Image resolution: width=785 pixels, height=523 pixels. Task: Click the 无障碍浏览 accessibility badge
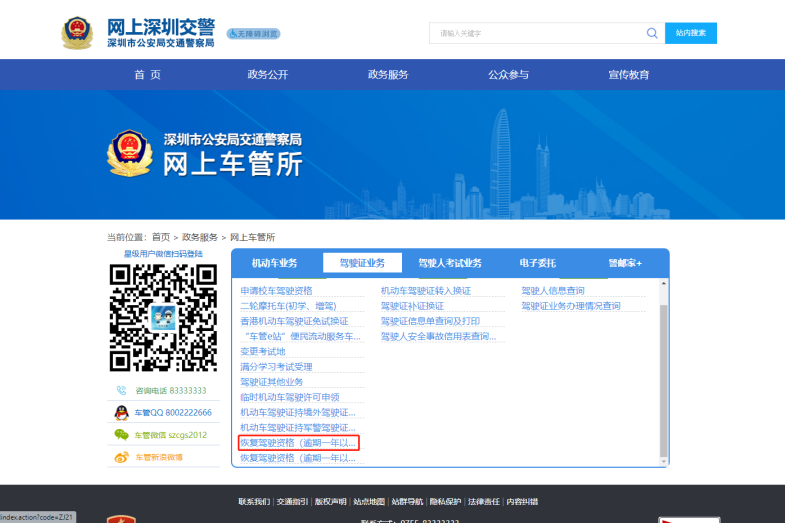coord(254,34)
